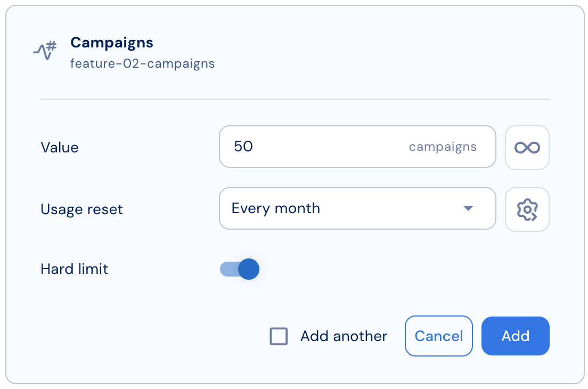Select the Campaigns feature title
The height and width of the screenshot is (389, 588).
(112, 43)
